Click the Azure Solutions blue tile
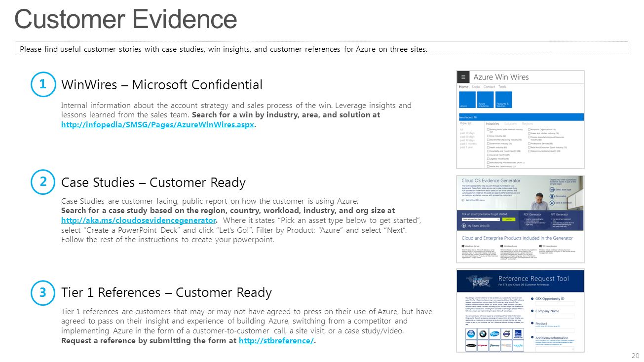Image resolution: width=644 pixels, height=362 pixels. tap(486, 100)
